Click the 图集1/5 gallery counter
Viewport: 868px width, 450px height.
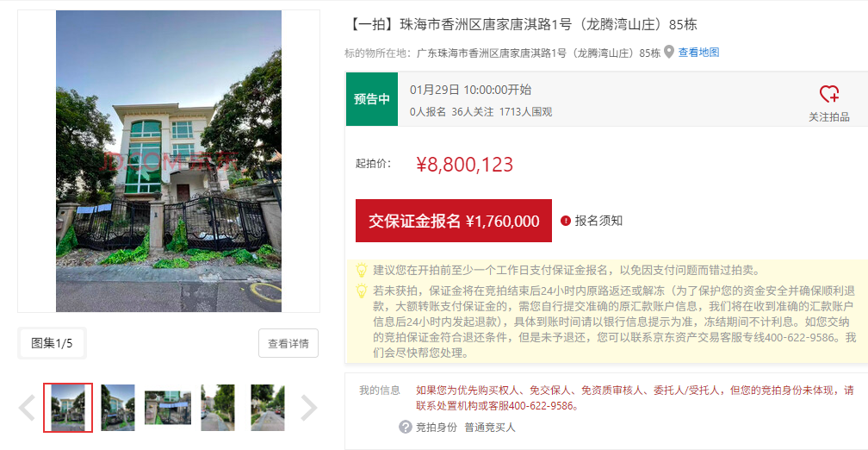[x=52, y=343]
